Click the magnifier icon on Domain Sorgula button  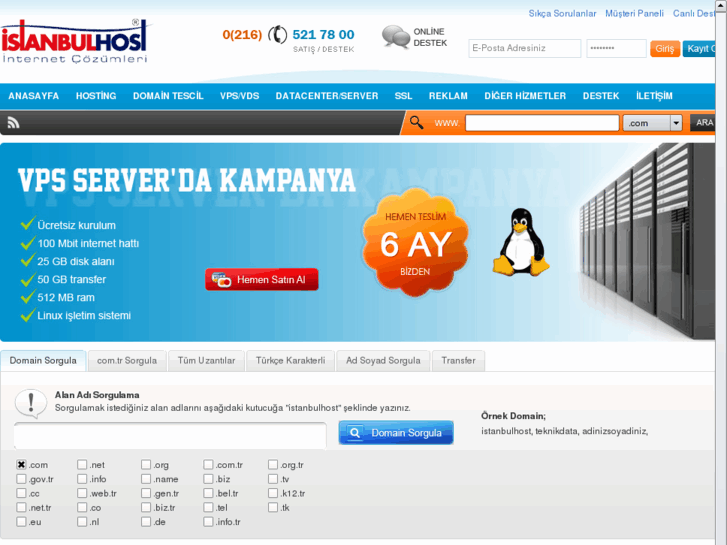(x=355, y=433)
